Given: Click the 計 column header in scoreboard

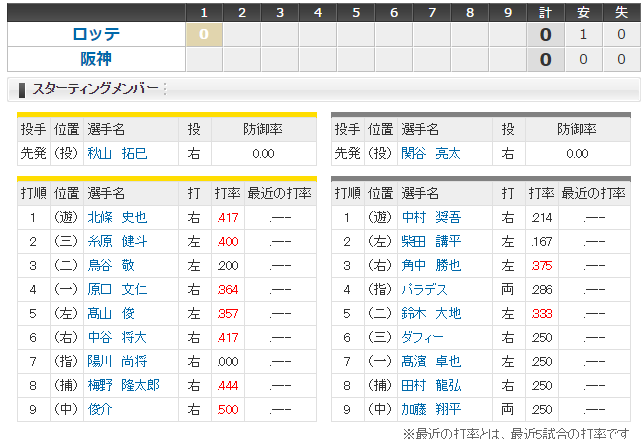Looking at the screenshot, I should [545, 13].
